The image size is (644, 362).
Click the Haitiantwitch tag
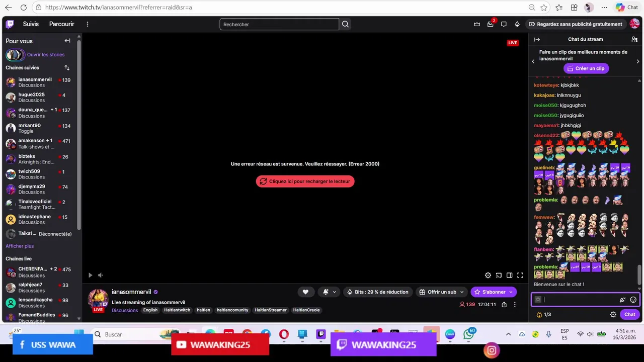[x=177, y=310]
